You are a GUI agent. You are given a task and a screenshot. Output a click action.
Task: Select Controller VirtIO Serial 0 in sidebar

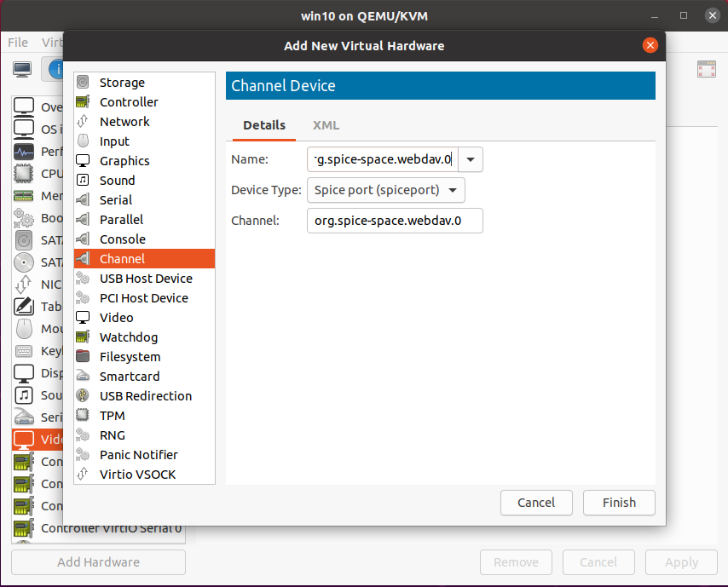pyautogui.click(x=98, y=528)
